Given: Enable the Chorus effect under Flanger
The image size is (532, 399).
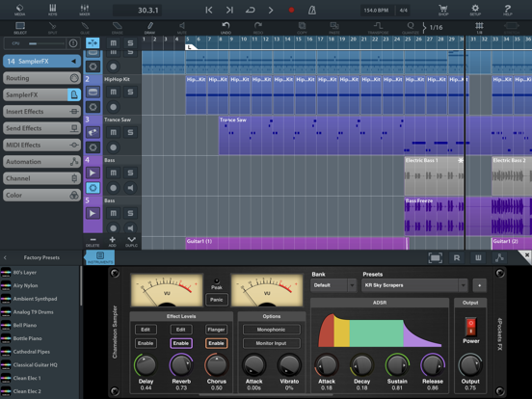Looking at the screenshot, I should coord(216,343).
